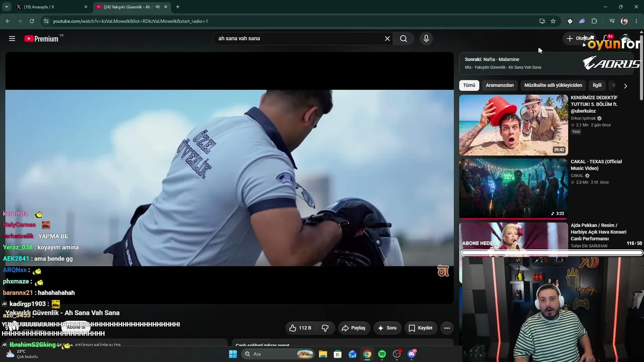This screenshot has height=362, width=644.
Task: Show more filter chips with right chevron
Action: pyautogui.click(x=625, y=86)
